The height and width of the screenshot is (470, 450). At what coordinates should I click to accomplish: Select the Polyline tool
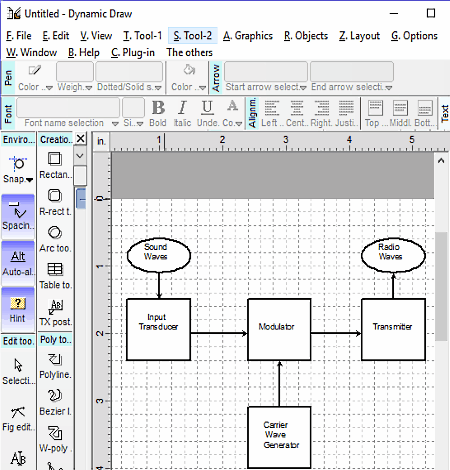click(55, 366)
